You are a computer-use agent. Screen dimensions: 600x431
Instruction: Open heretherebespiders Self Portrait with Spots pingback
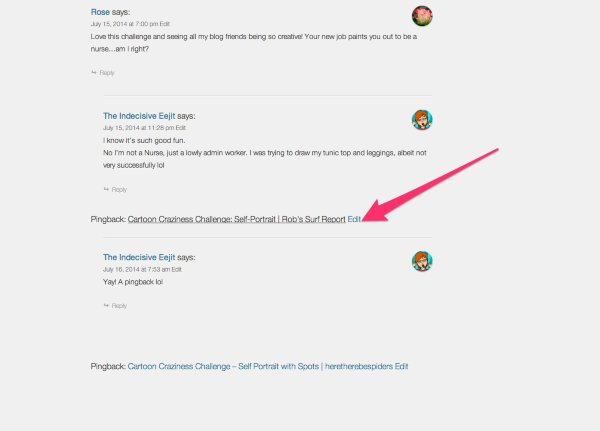[260, 366]
